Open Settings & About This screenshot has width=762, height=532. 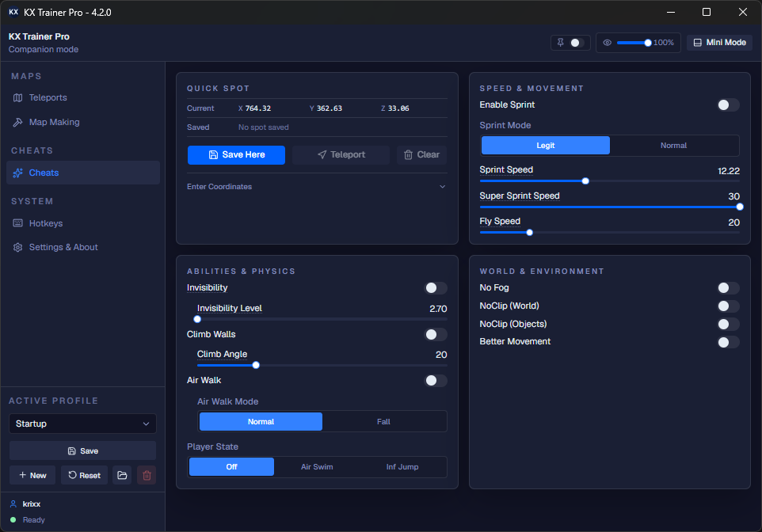[82, 247]
